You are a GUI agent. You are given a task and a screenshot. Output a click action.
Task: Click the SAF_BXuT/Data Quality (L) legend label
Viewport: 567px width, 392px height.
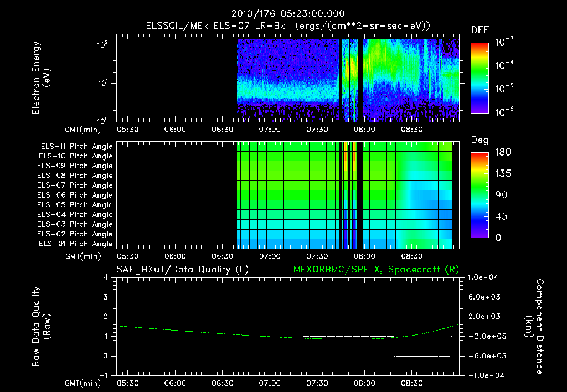183,270
